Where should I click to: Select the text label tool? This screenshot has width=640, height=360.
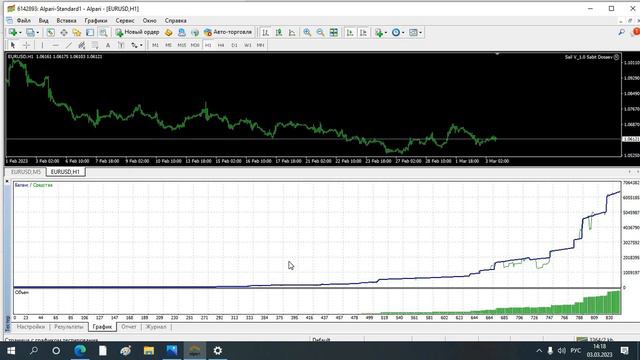pyautogui.click(x=121, y=45)
